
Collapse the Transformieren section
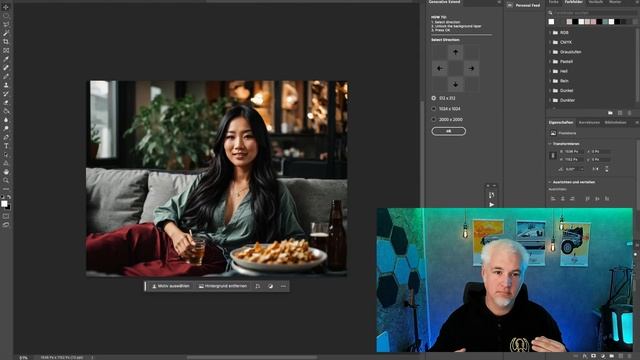point(550,144)
